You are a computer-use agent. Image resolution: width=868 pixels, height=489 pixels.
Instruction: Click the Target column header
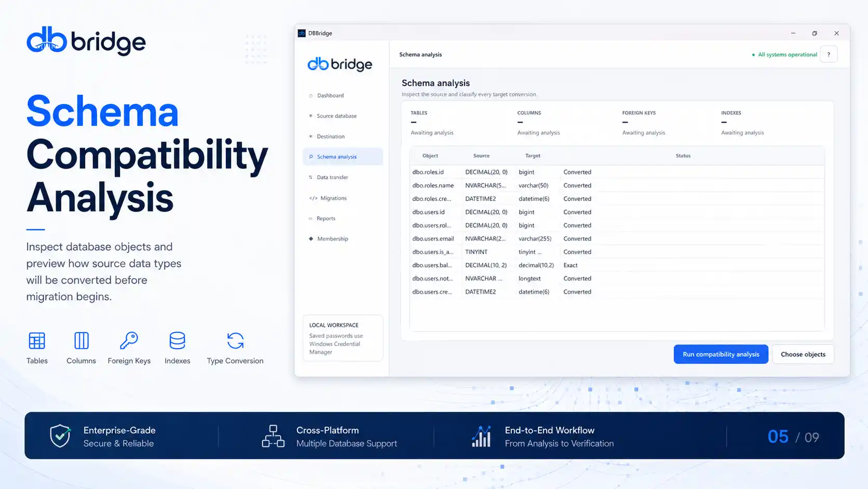click(x=533, y=156)
